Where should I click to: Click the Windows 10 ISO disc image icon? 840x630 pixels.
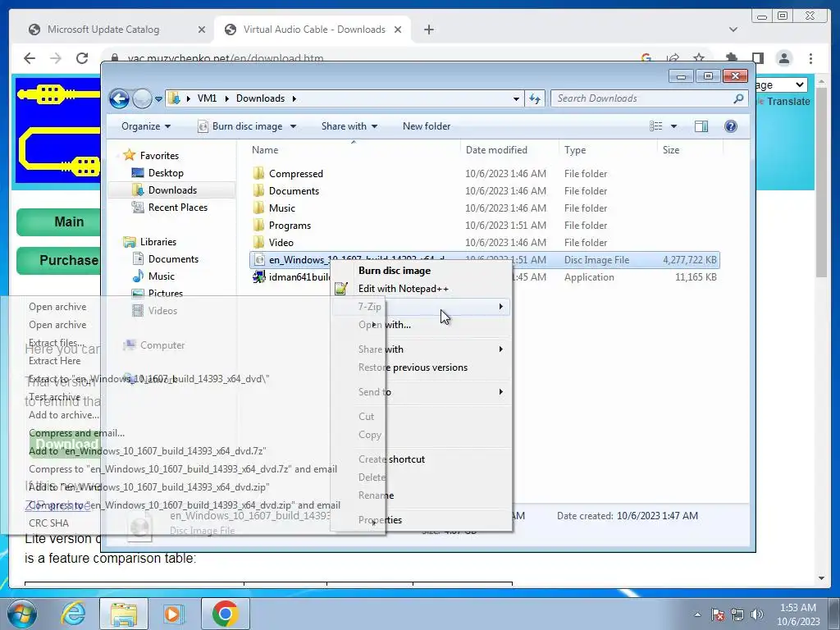[259, 260]
